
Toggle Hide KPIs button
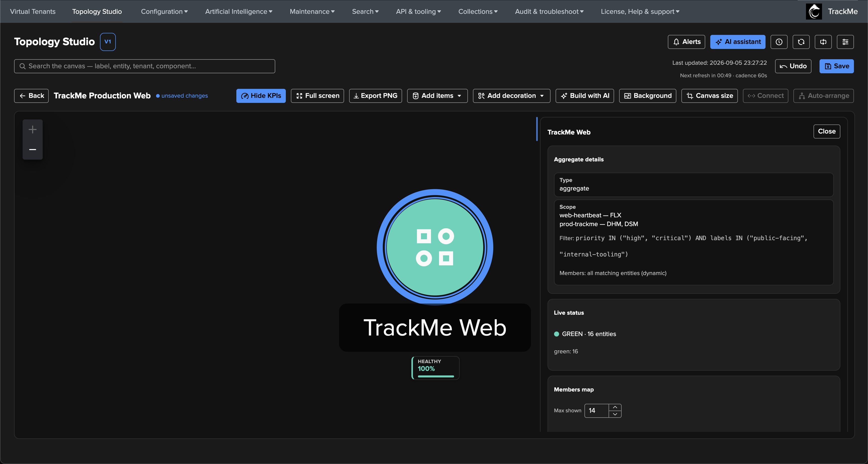pos(261,96)
